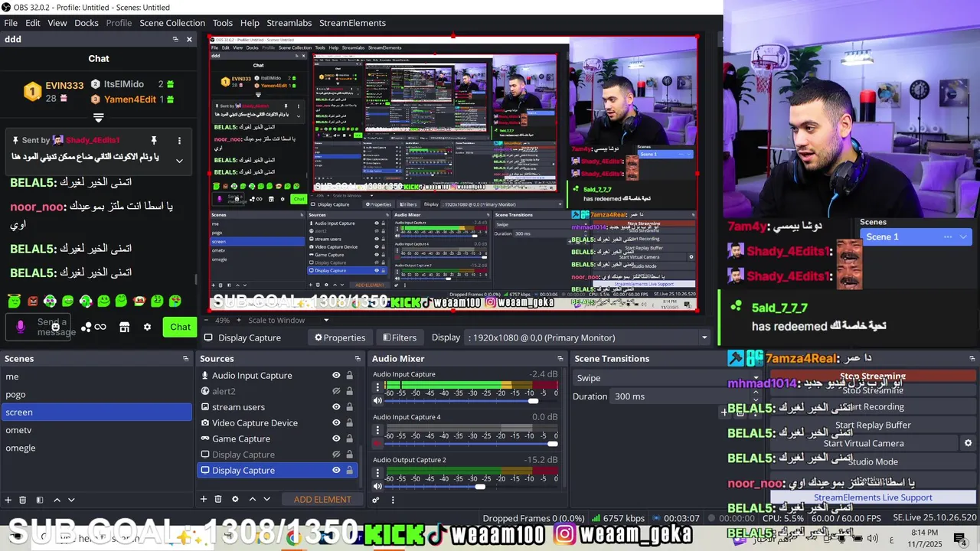Hide the Audio Input Capture source

(336, 375)
